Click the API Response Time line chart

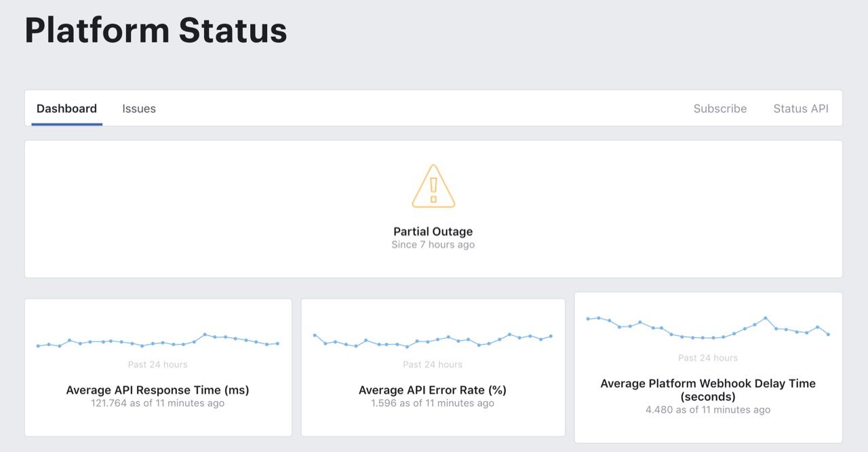tap(158, 341)
